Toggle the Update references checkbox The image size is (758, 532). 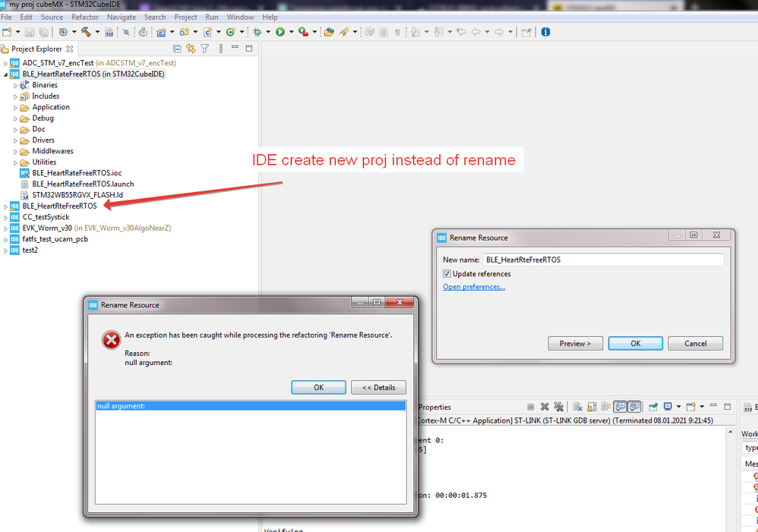pos(447,274)
